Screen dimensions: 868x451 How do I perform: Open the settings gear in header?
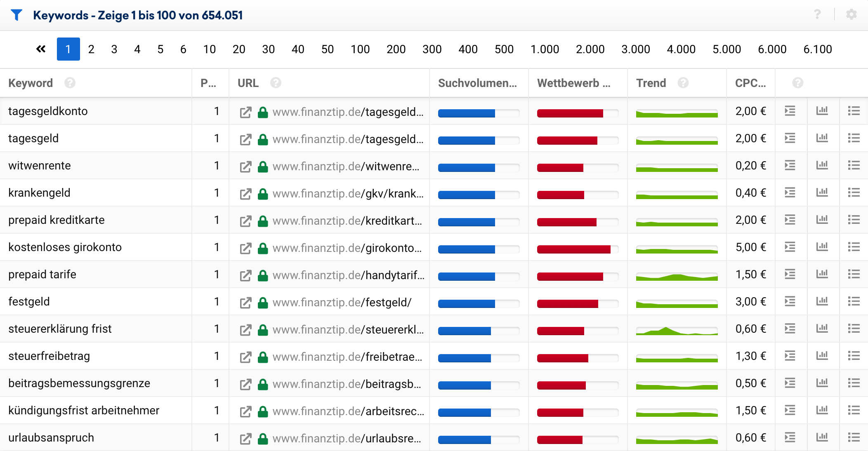point(851,14)
